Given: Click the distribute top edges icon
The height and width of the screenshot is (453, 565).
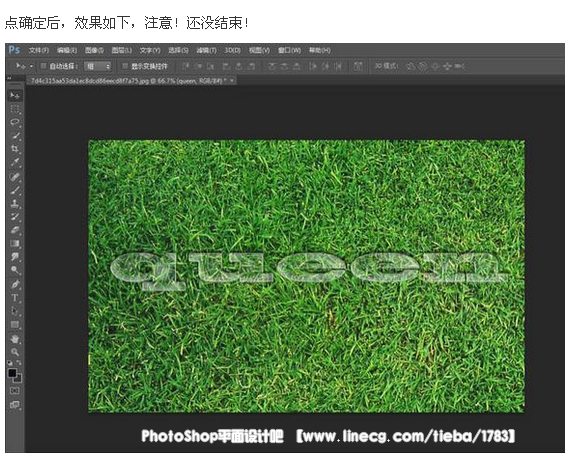Looking at the screenshot, I should click(272, 66).
